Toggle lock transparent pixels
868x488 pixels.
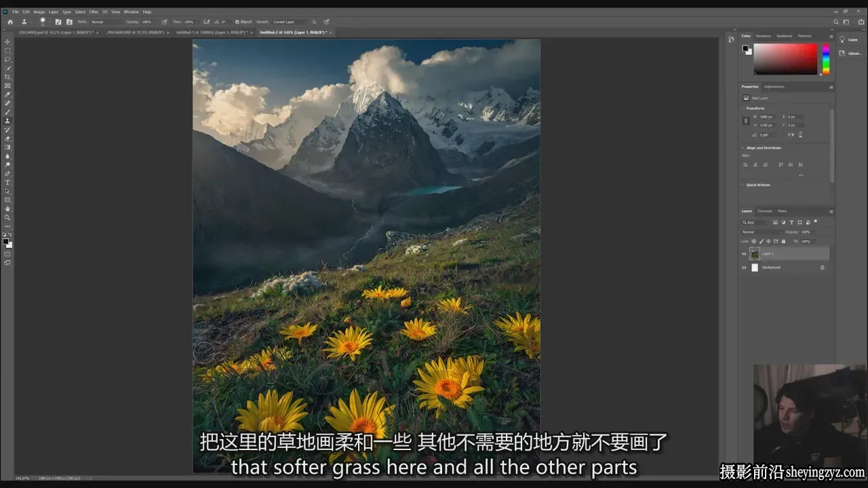pyautogui.click(x=753, y=241)
